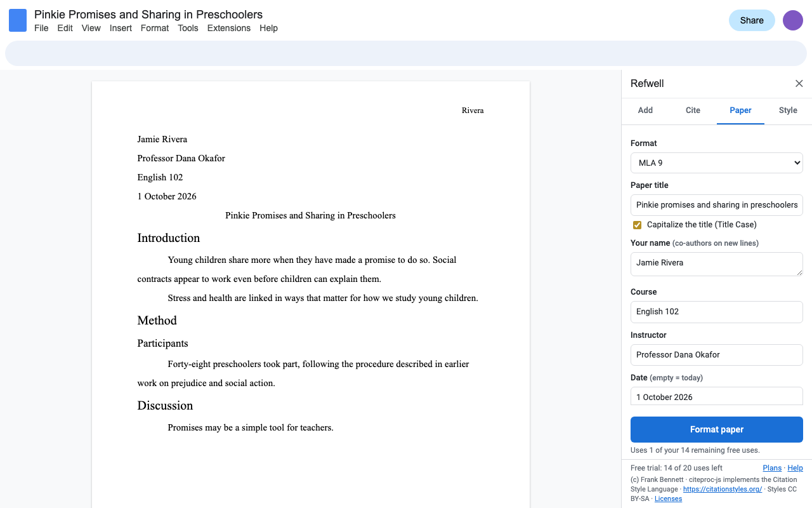
Task: Visit the citationstyles.org link
Action: tap(723, 489)
